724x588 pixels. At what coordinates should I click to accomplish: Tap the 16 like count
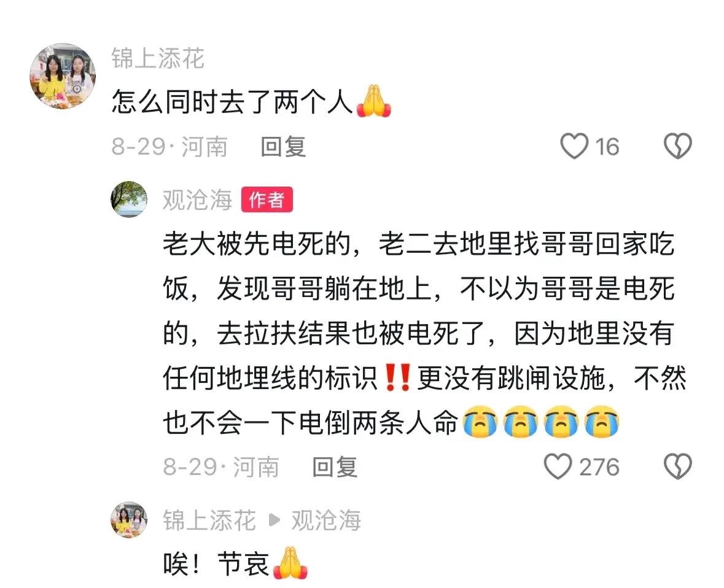pyautogui.click(x=607, y=147)
